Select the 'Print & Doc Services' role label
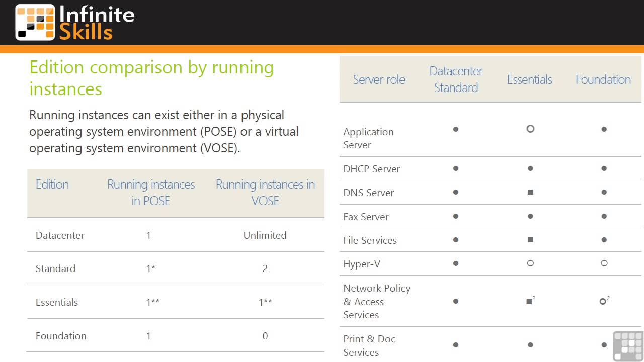Viewport: 644px width, 362px height. [x=369, y=345]
